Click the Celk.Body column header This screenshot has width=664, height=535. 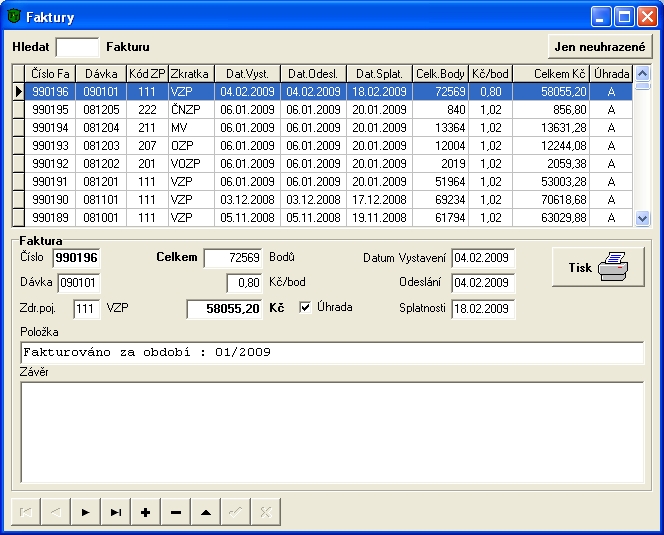tap(440, 74)
